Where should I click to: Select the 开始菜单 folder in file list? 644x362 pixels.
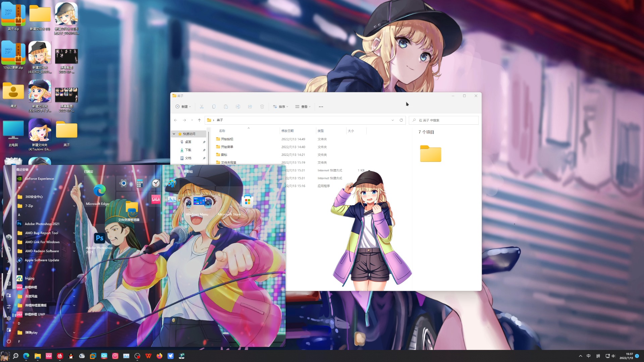click(227, 147)
